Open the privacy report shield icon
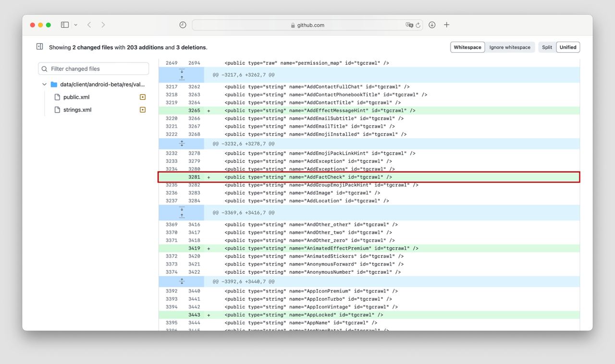Screen dimensions: 615x364 (183, 25)
